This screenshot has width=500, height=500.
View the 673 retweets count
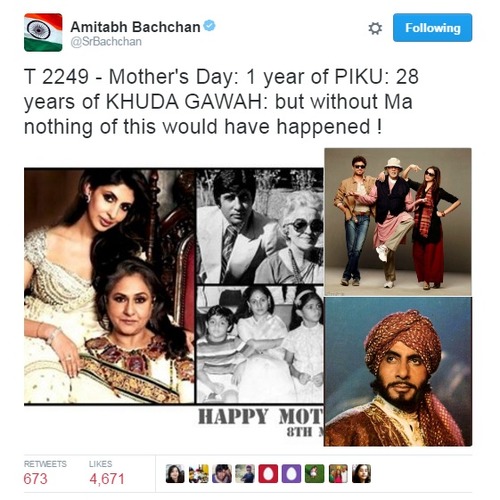[36, 479]
